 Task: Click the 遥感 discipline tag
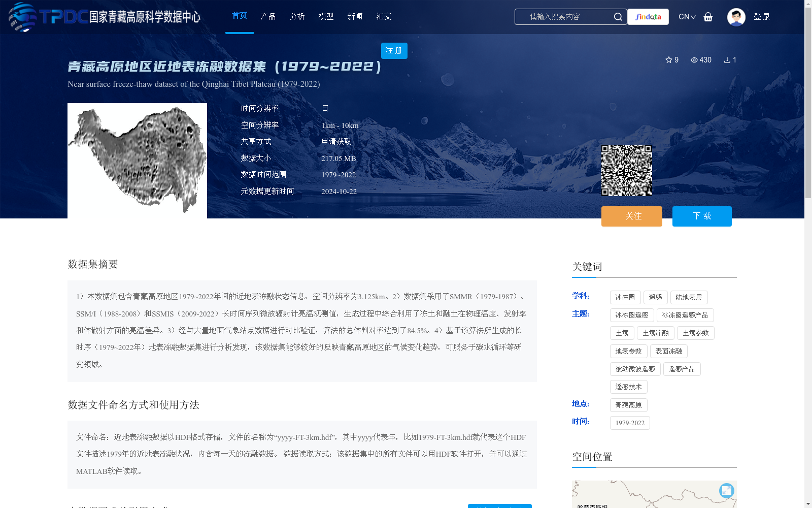click(656, 297)
